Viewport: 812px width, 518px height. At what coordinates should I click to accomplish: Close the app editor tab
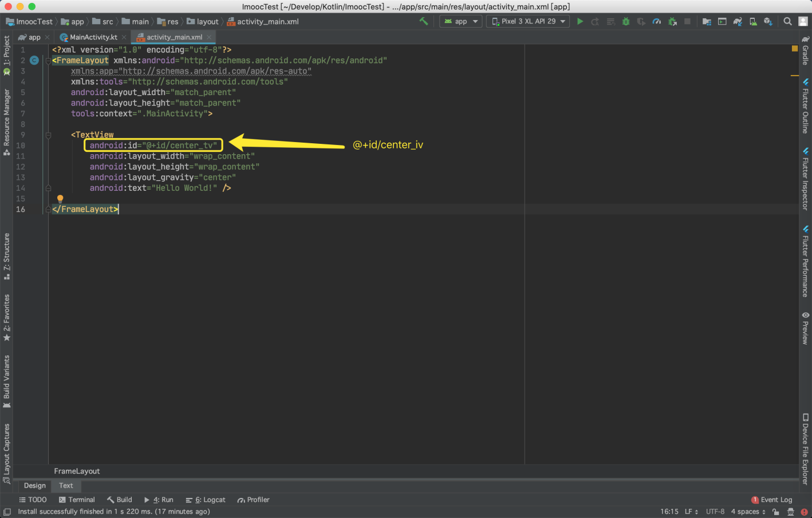point(47,37)
